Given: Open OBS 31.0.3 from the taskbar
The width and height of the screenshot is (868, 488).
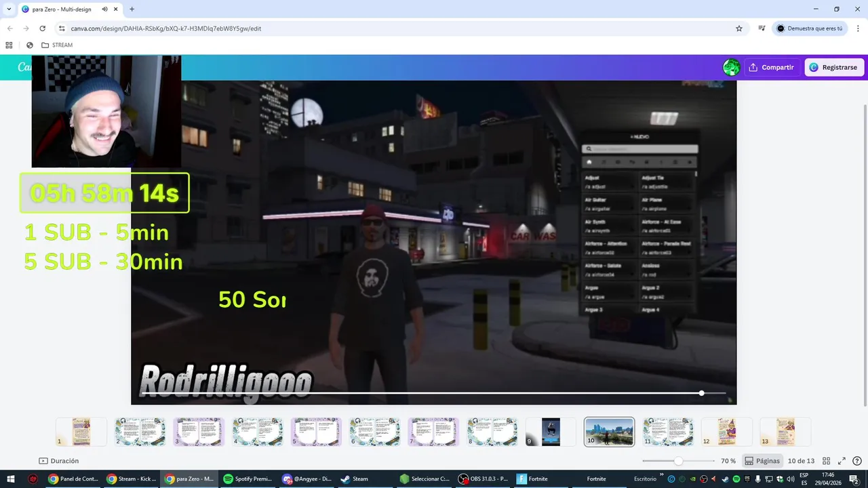Looking at the screenshot, I should (x=481, y=479).
